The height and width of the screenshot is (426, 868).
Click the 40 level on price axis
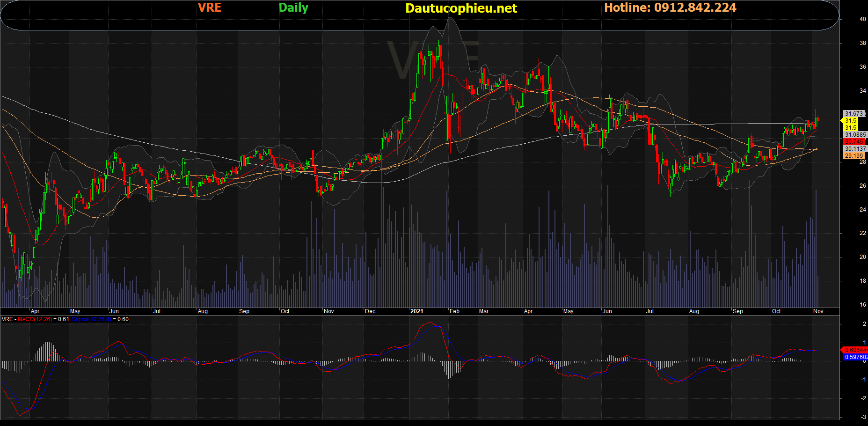coord(862,19)
